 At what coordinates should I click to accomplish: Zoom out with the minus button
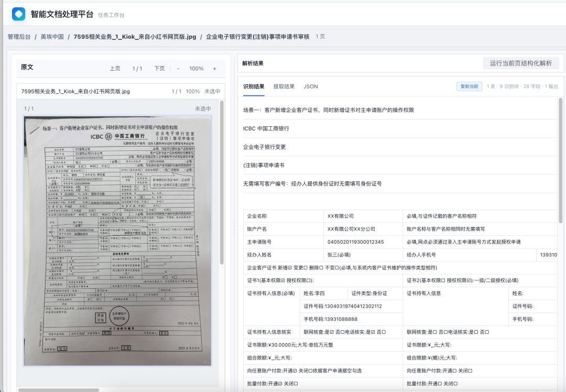[x=178, y=68]
